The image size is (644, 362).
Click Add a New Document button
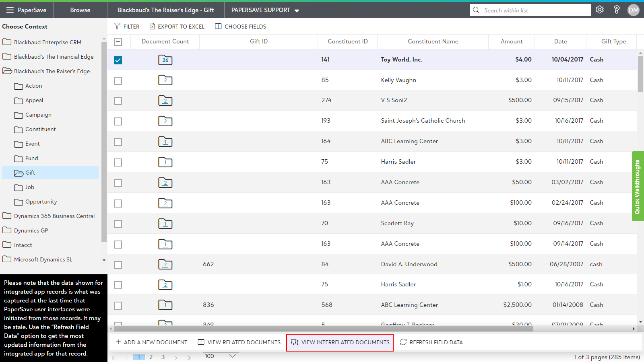151,342
